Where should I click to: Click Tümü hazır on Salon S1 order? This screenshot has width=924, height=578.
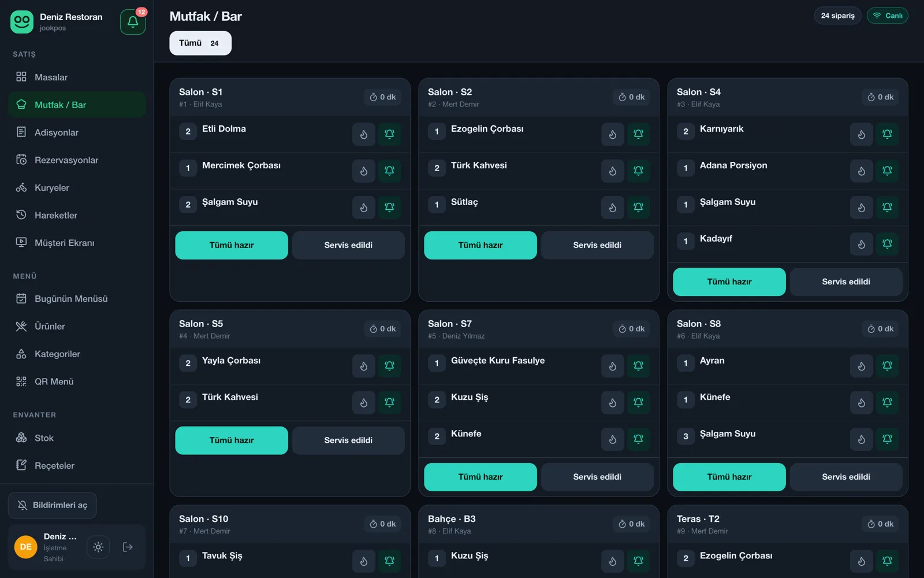(x=232, y=245)
